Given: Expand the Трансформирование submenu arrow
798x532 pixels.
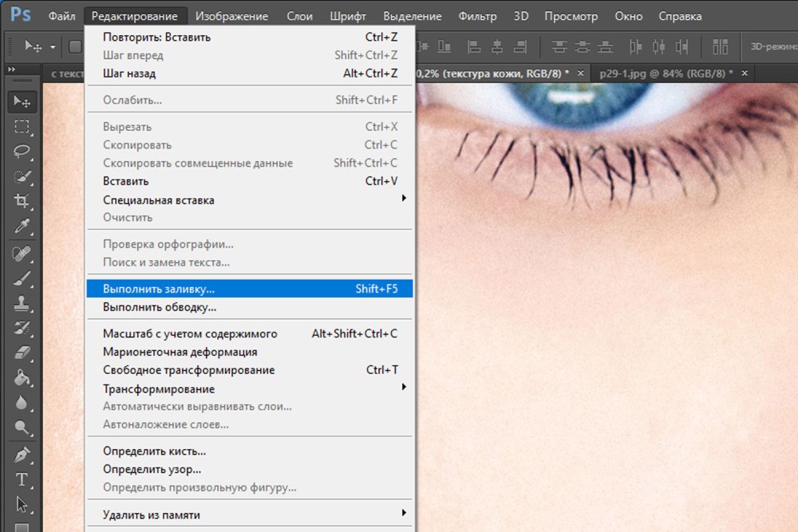Looking at the screenshot, I should [404, 387].
